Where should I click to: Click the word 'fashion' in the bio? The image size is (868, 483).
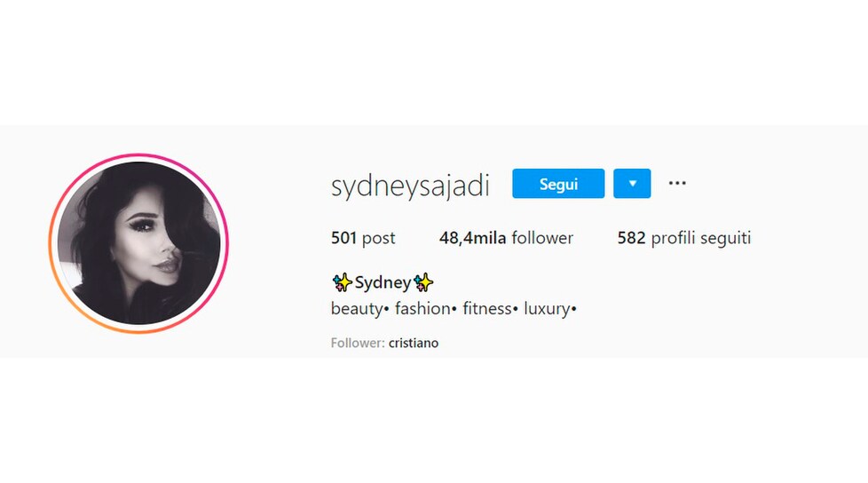tap(422, 308)
